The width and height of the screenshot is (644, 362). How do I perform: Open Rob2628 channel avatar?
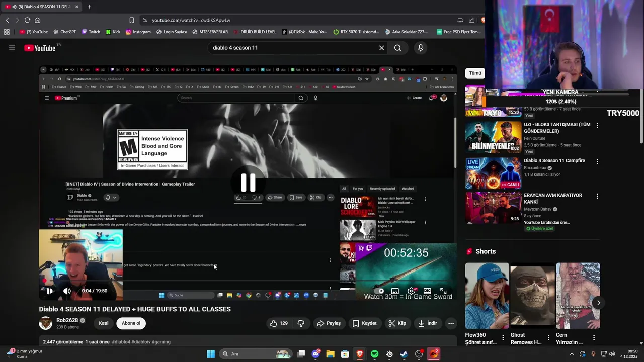coord(46,323)
